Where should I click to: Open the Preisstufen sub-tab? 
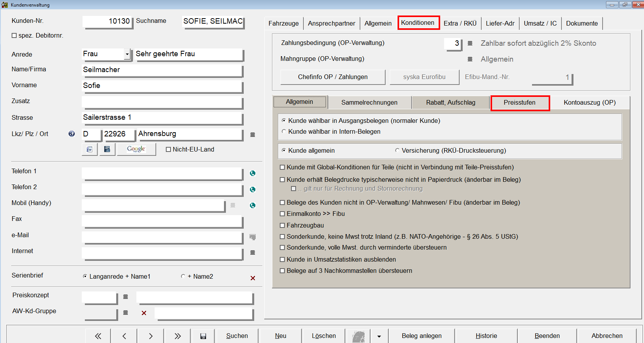click(x=520, y=103)
